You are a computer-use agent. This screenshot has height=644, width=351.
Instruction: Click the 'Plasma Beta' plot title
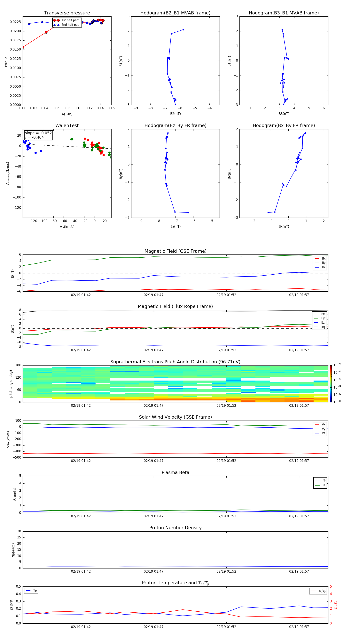coord(175,472)
